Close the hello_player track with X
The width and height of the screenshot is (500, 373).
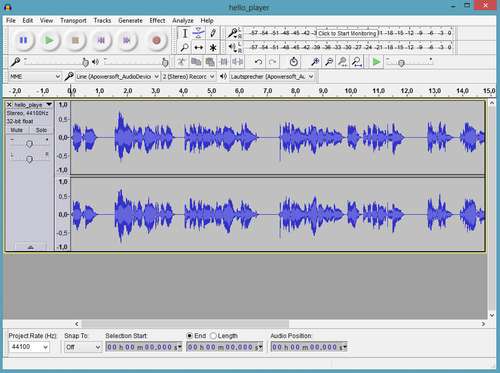click(x=9, y=105)
